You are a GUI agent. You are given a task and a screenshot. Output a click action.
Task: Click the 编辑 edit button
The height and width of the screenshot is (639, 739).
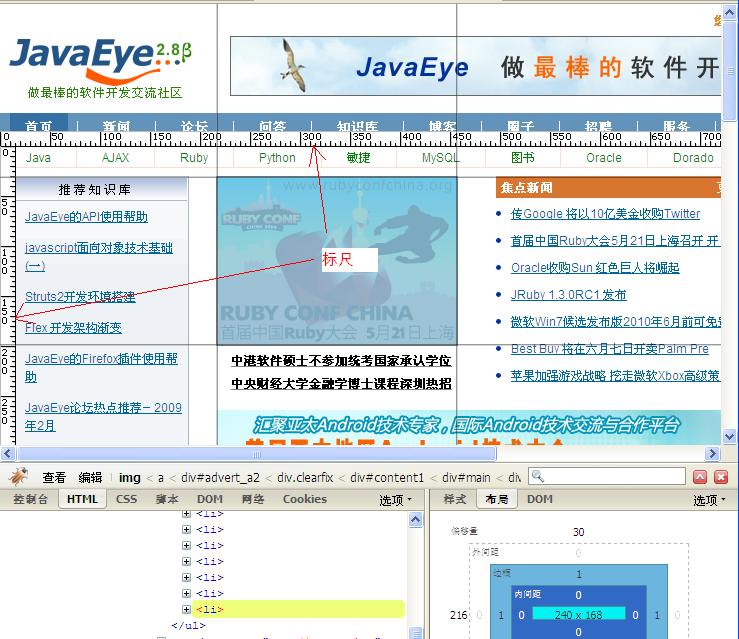tap(90, 477)
